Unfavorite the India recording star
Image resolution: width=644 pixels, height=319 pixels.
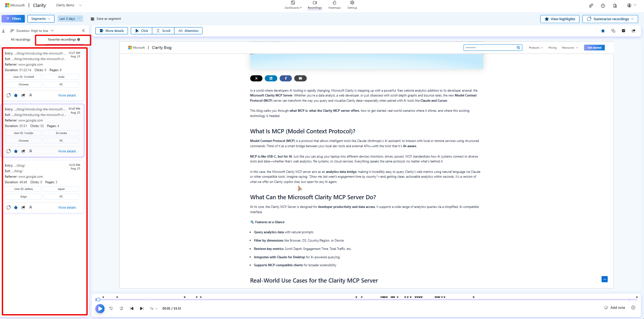pos(16,95)
